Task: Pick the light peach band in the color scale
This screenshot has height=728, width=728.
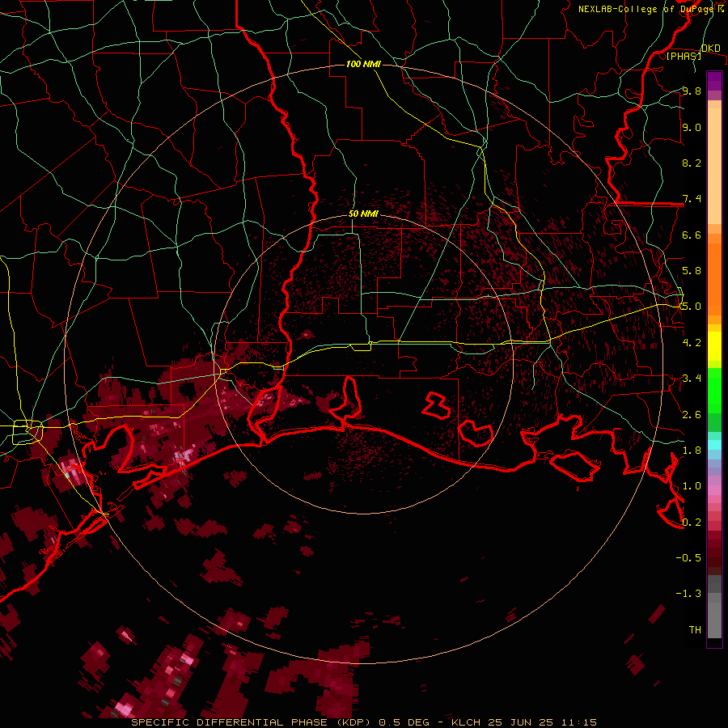Action: pos(714,167)
